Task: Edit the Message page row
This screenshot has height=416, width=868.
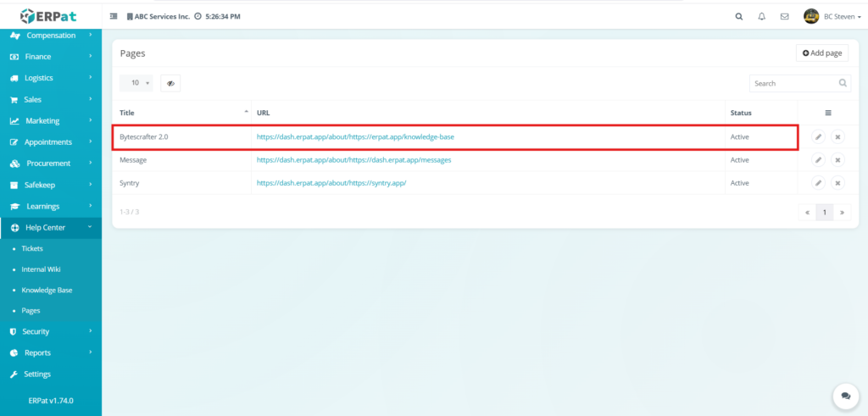Action: (x=818, y=159)
